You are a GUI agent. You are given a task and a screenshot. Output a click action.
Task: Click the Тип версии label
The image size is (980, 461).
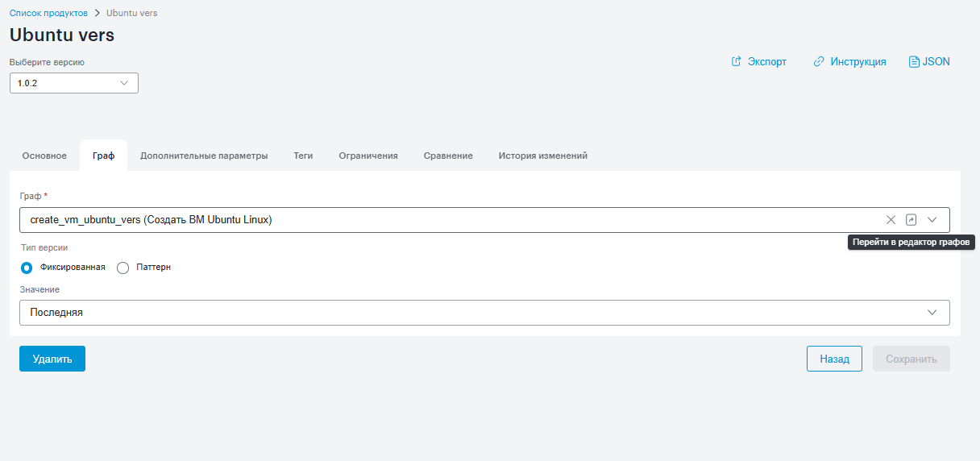(44, 247)
